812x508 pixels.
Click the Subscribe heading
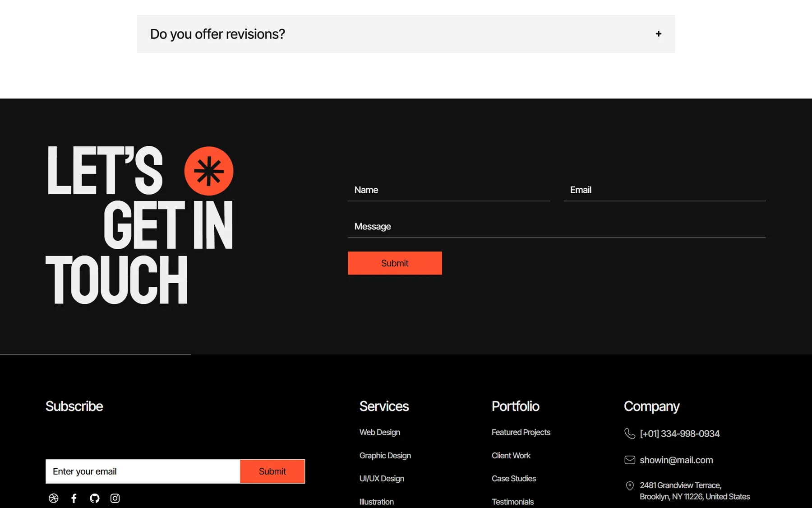coord(74,406)
